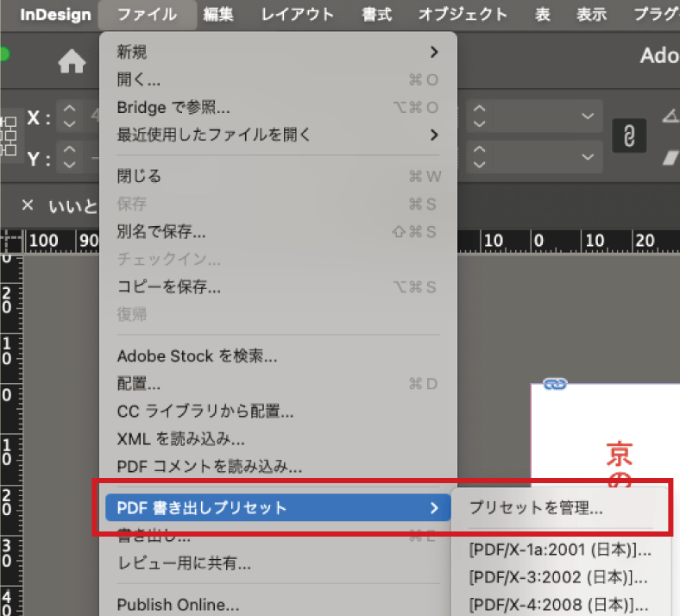Choose XML を読み込み...
The image size is (680, 616).
[278, 439]
